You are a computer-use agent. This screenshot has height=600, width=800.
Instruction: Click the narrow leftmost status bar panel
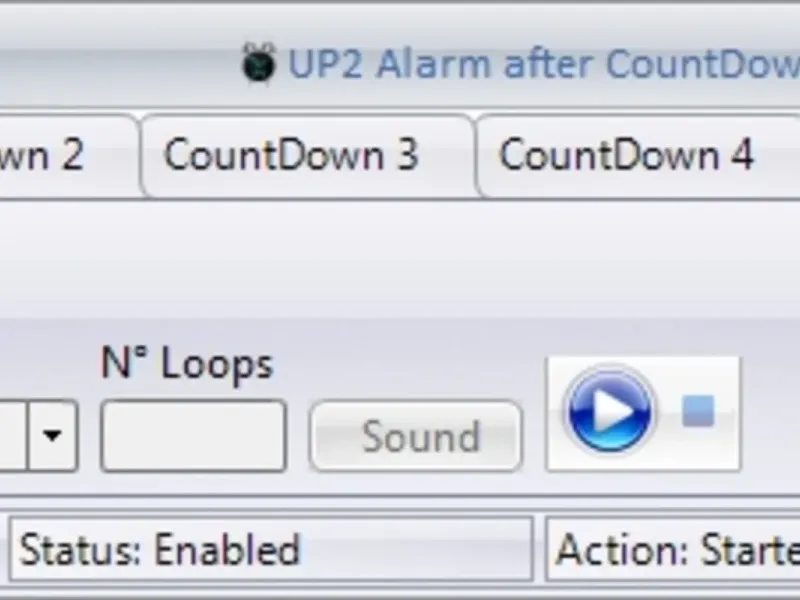[x=3, y=549]
